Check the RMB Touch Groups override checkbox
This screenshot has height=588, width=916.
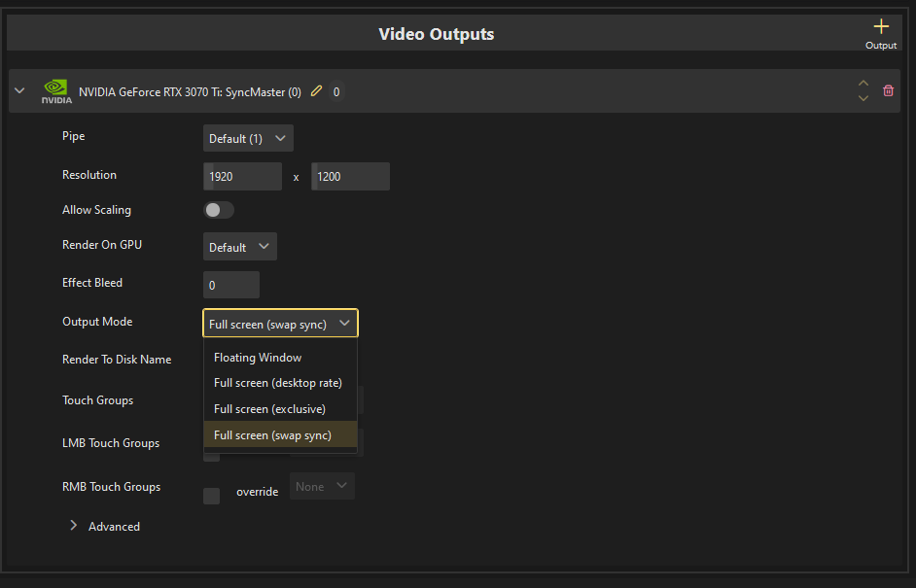coord(211,496)
